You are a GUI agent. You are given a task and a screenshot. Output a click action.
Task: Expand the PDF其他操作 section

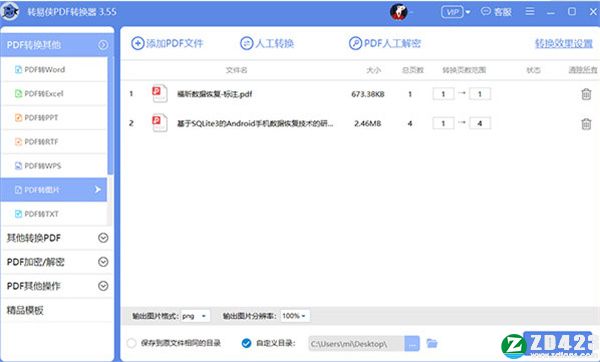coord(103,286)
